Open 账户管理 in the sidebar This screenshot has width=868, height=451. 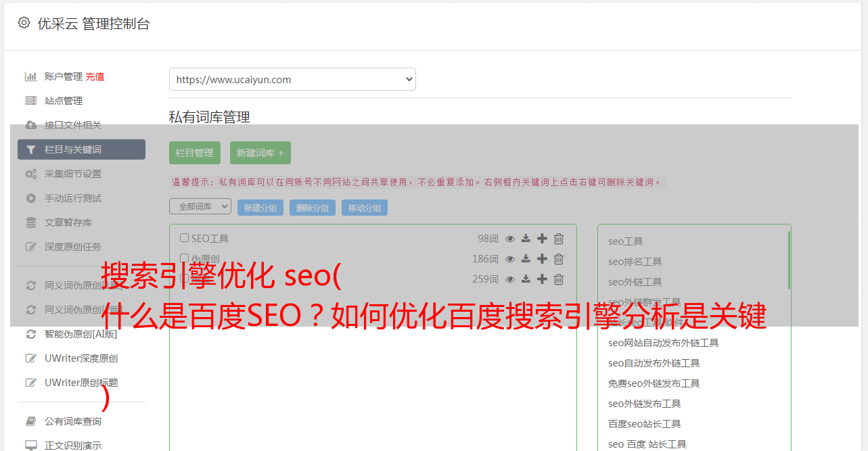(64, 76)
